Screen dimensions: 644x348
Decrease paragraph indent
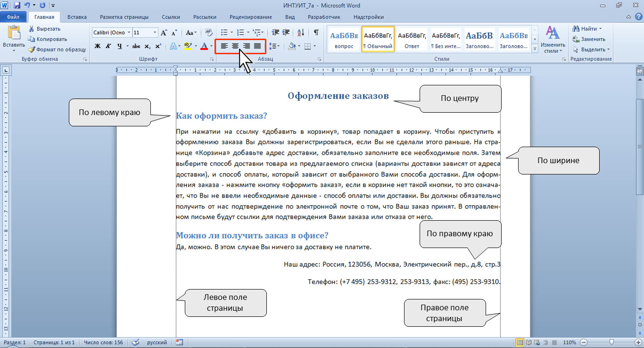[276, 33]
